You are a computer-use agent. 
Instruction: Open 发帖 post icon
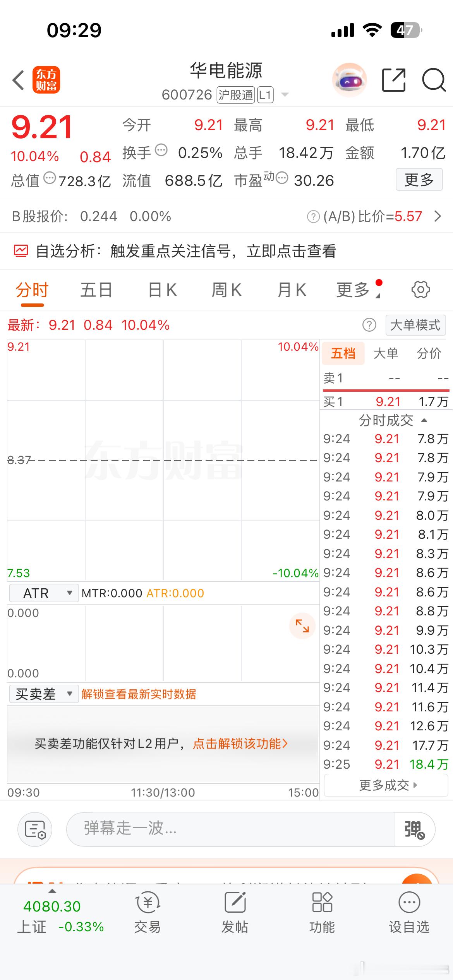235,913
